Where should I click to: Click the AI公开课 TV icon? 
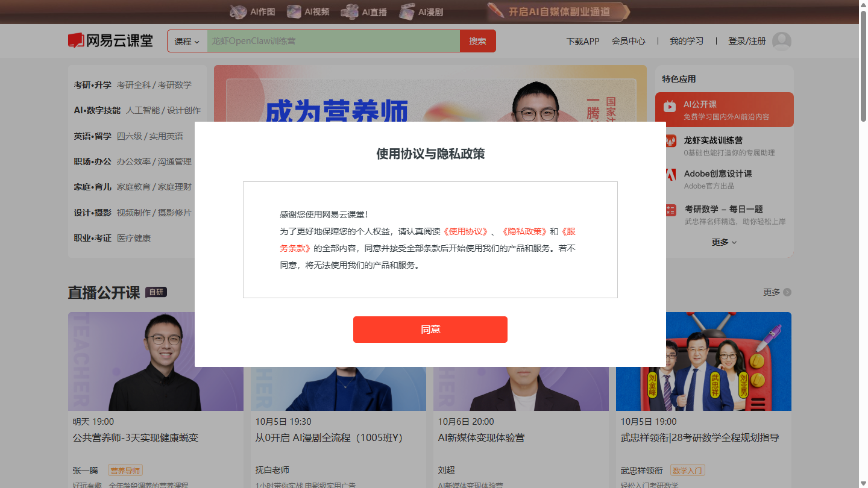(x=670, y=107)
